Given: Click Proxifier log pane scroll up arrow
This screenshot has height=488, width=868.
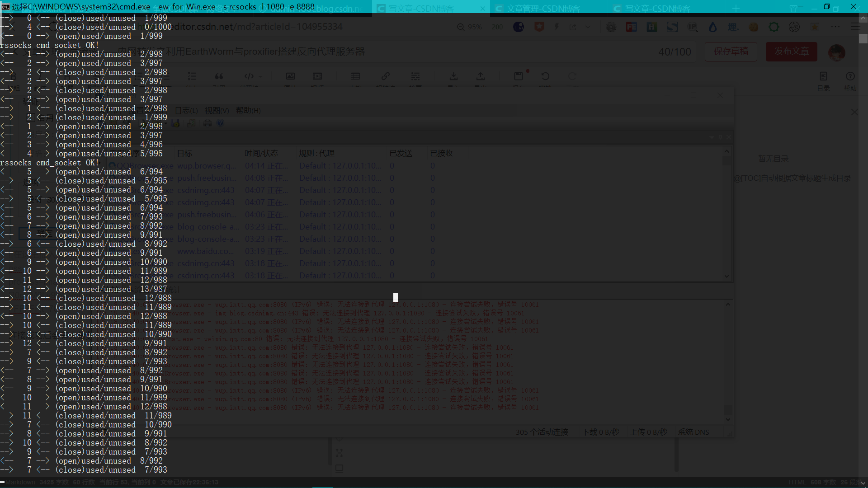Looking at the screenshot, I should 728,305.
